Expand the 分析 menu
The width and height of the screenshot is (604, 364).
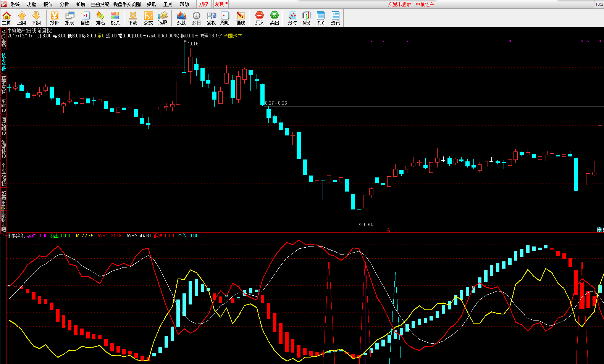pyautogui.click(x=65, y=4)
